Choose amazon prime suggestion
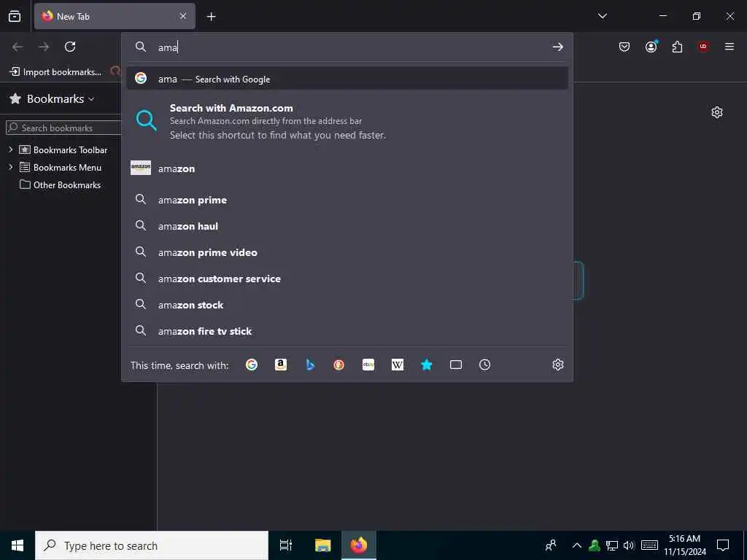Viewport: 747px width, 560px height. point(347,200)
